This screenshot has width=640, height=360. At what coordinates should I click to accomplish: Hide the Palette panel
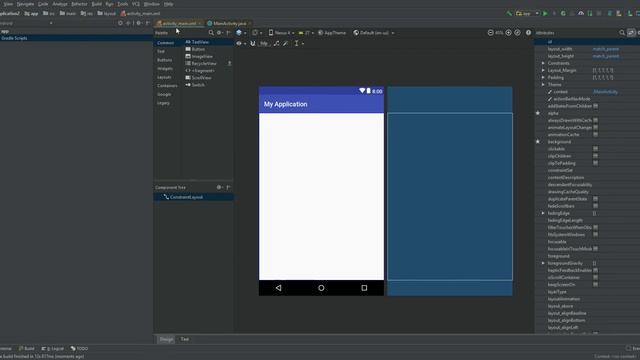coord(229,33)
